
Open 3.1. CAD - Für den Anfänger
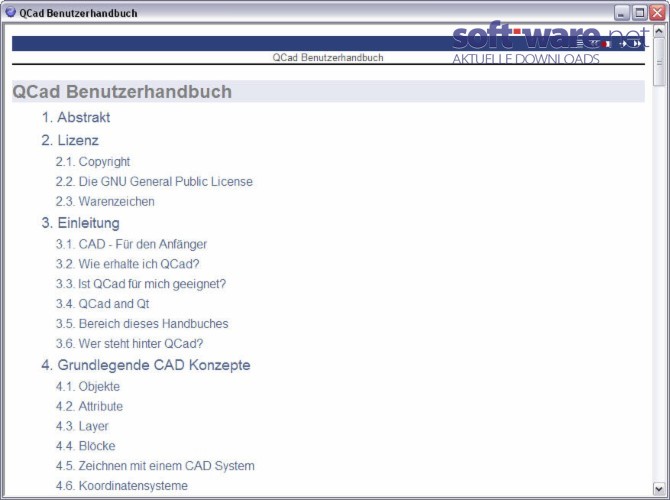[x=131, y=244]
